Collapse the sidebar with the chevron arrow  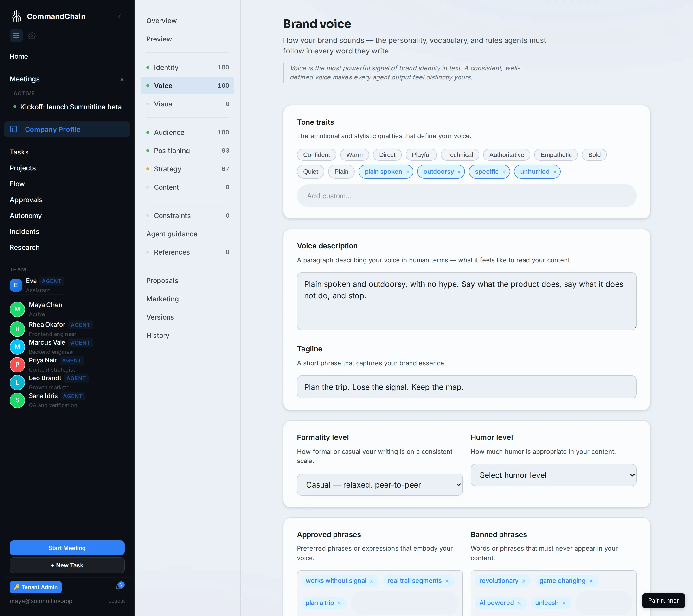(x=119, y=16)
